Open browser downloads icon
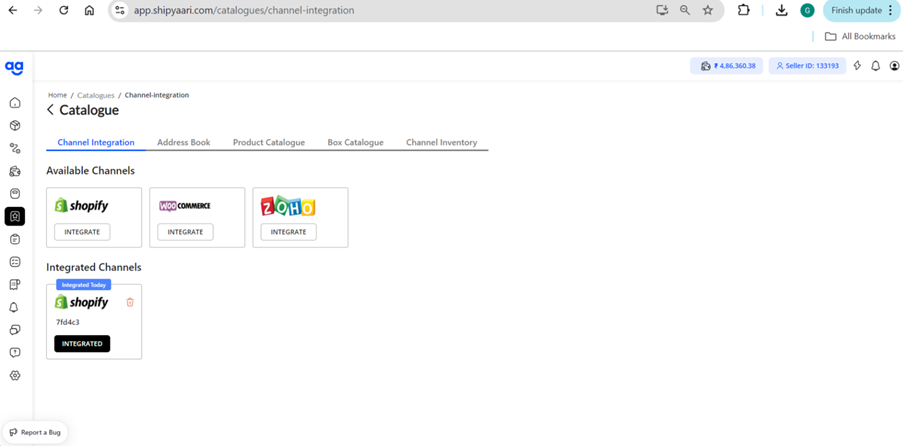The height and width of the screenshot is (446, 903). (x=781, y=10)
